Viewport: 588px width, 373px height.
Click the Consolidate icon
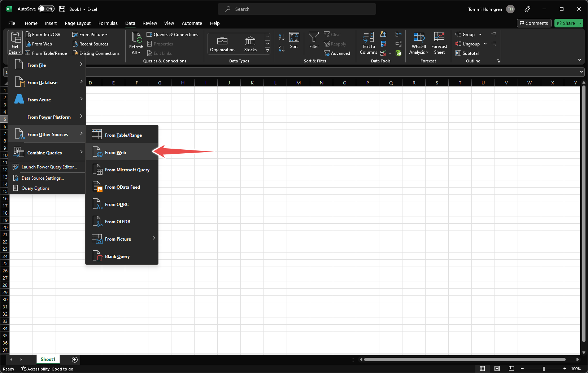[x=398, y=34]
